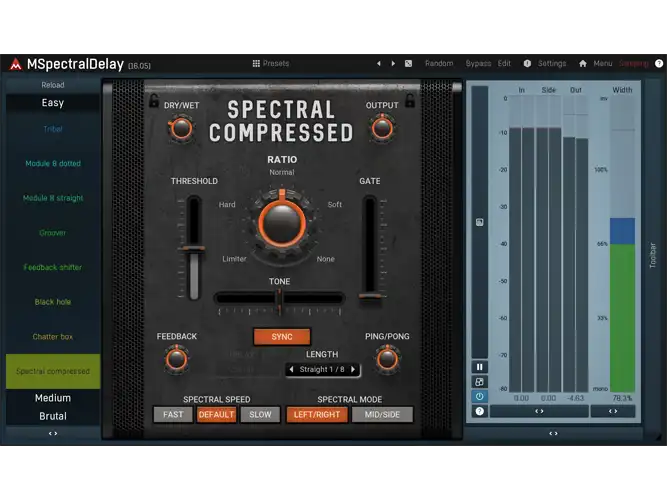
Task: Select Black hole preset
Action: [53, 302]
